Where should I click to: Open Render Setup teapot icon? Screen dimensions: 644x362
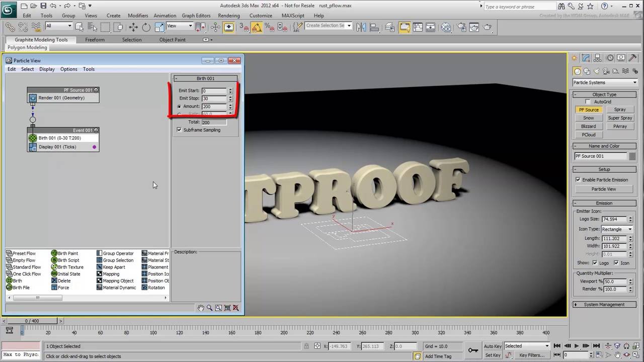461,27
